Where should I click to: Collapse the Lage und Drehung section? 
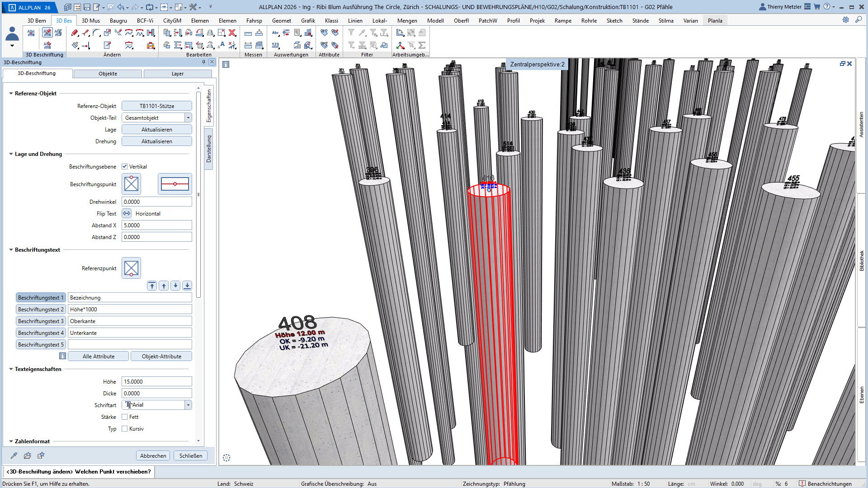coord(11,154)
